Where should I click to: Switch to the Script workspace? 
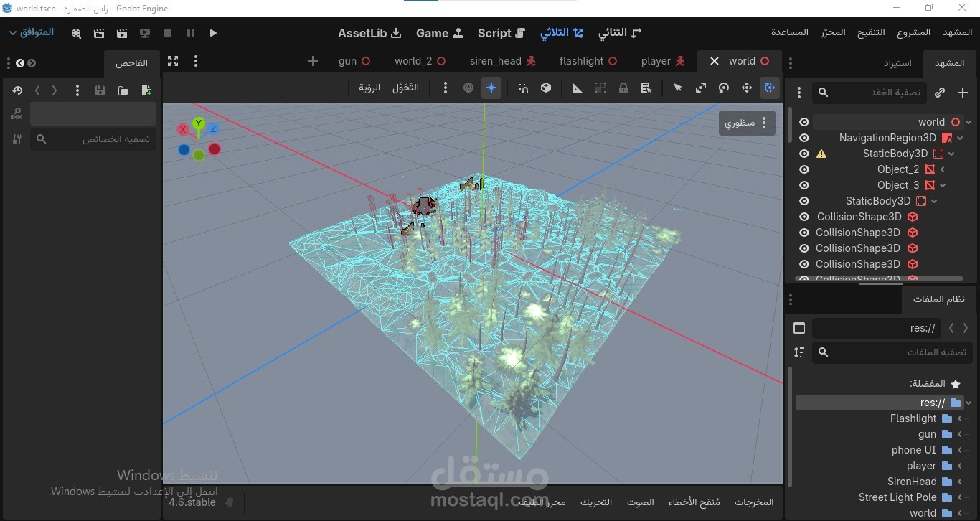501,33
